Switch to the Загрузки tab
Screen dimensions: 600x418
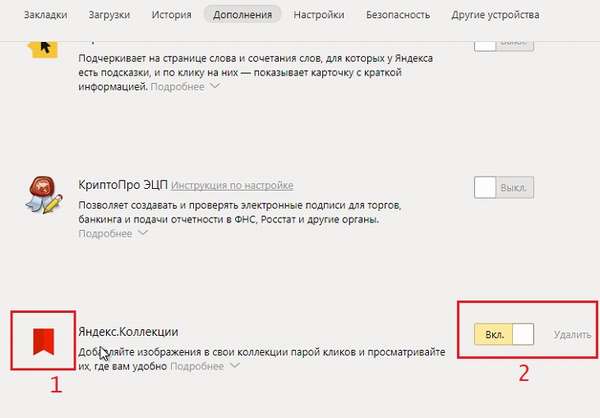click(109, 15)
